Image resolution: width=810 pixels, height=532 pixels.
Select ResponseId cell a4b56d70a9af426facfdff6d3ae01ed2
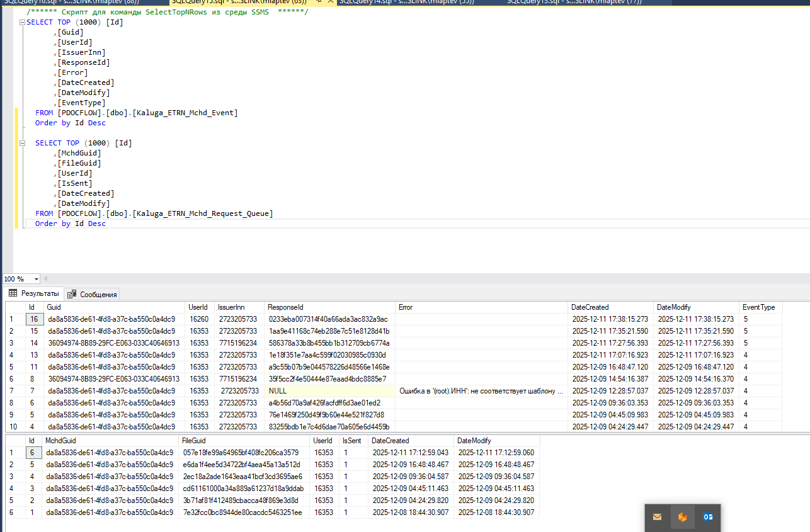click(330, 403)
